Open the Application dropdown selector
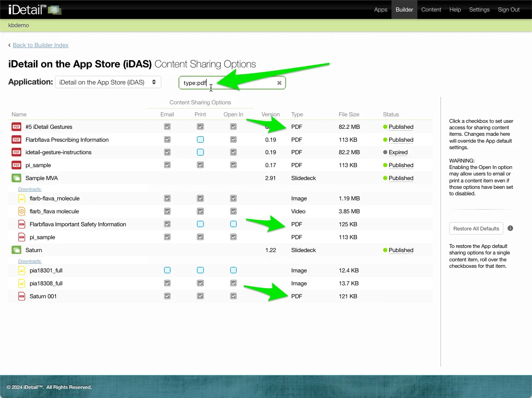This screenshot has height=398, width=532. [108, 82]
